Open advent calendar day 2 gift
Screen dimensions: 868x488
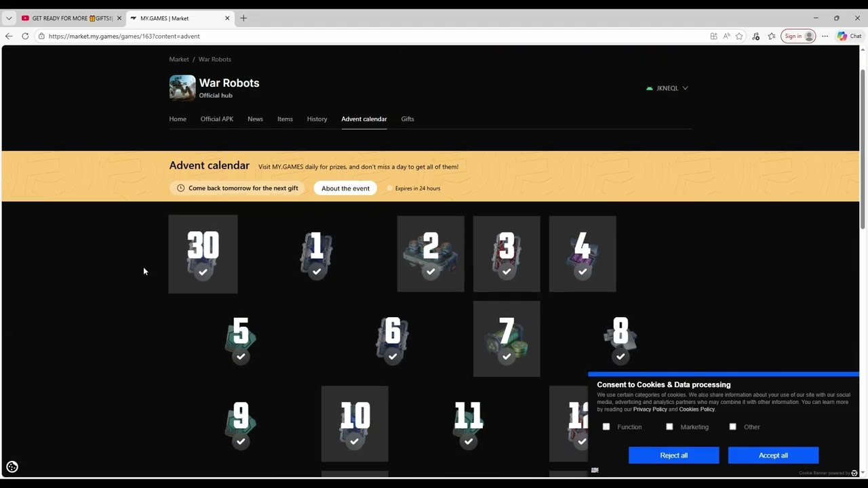tap(431, 254)
